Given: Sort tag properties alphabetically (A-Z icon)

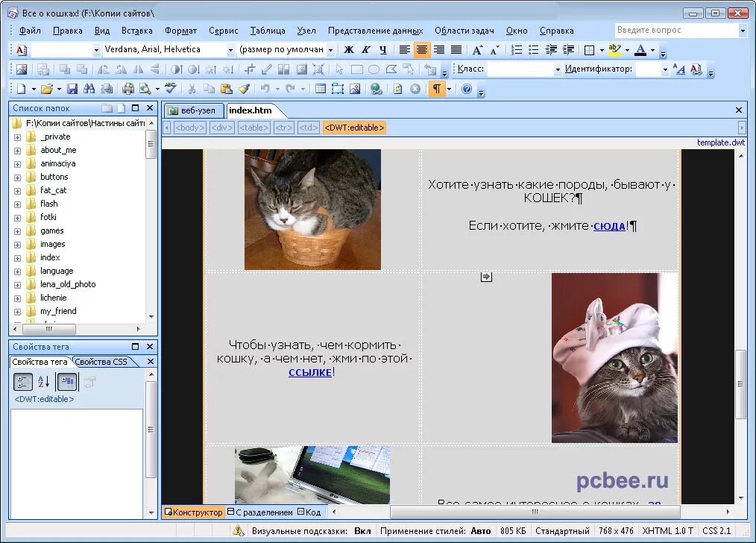Looking at the screenshot, I should (44, 382).
